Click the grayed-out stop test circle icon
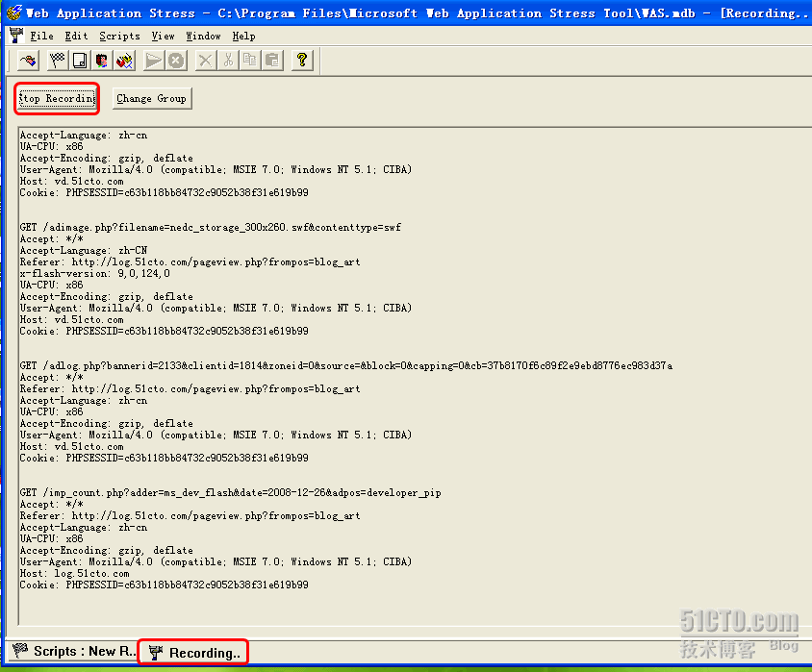The width and height of the screenshot is (812, 672). point(176,61)
